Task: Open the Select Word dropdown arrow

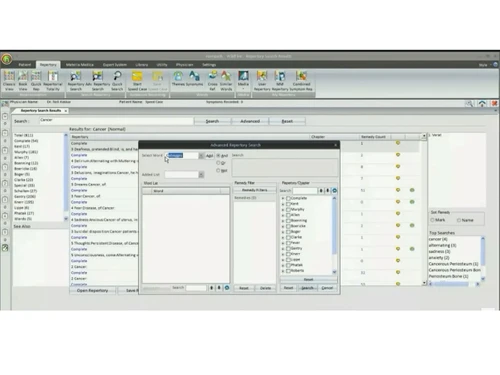Action: tap(201, 156)
